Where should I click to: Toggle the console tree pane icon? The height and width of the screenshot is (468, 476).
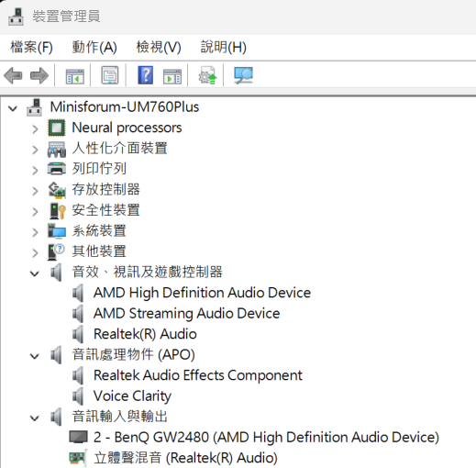pos(75,76)
